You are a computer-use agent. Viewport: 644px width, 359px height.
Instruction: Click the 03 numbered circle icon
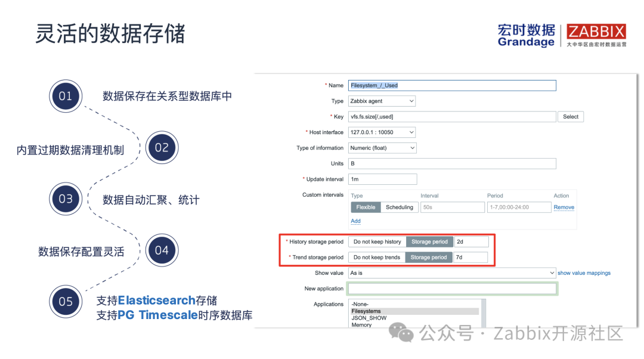tap(66, 199)
